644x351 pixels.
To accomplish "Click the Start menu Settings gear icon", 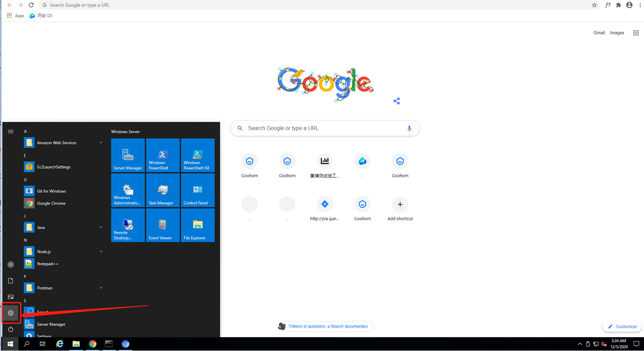I will click(x=11, y=313).
